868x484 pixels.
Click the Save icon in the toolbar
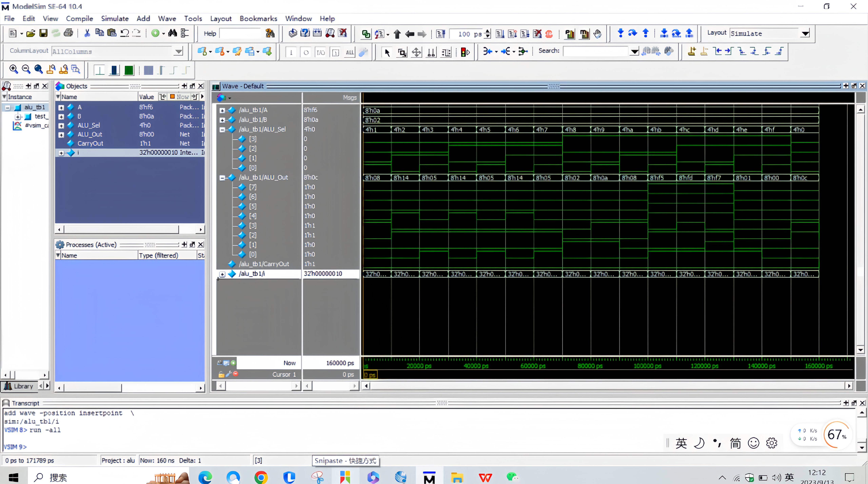pos(43,33)
